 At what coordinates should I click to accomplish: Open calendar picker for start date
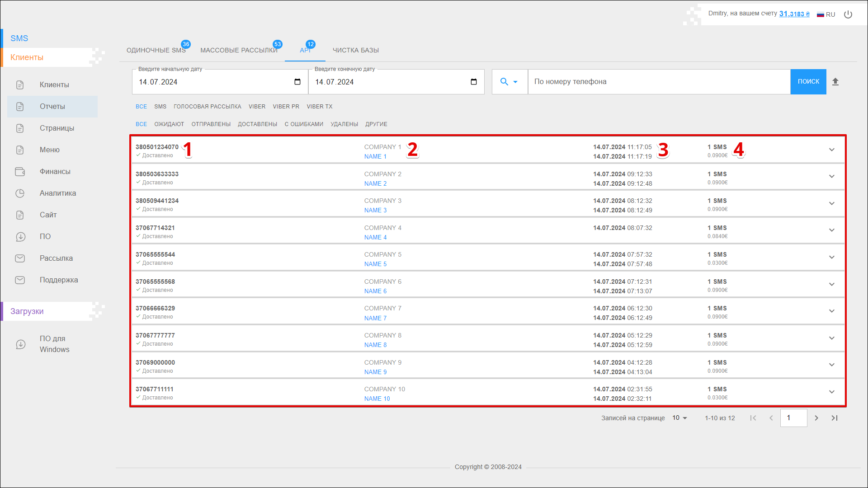pos(297,82)
